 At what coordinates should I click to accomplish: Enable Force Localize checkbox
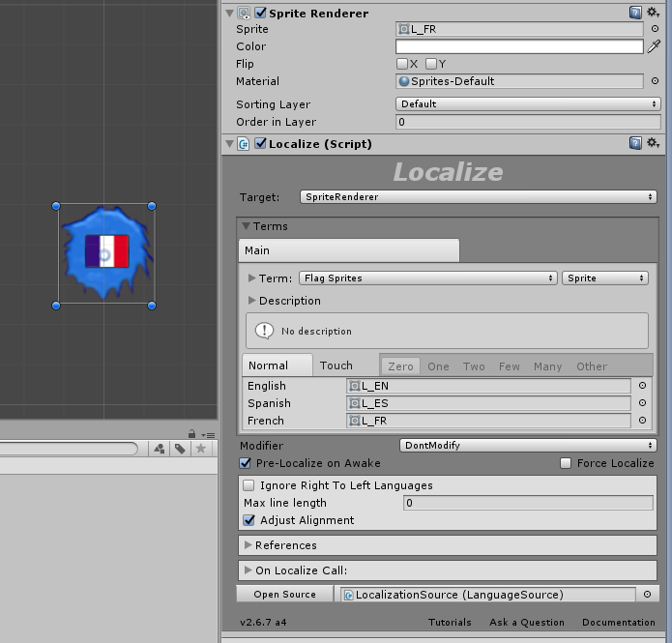566,463
